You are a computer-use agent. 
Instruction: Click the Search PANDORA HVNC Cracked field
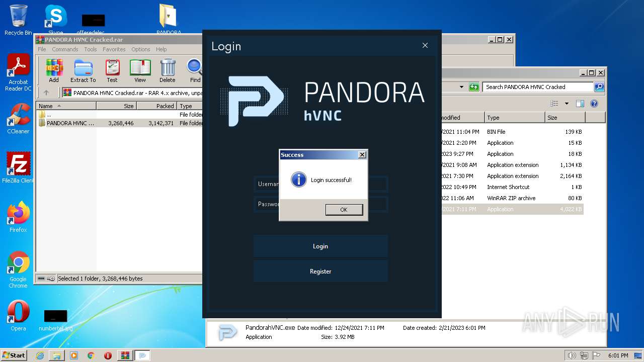[x=537, y=87]
